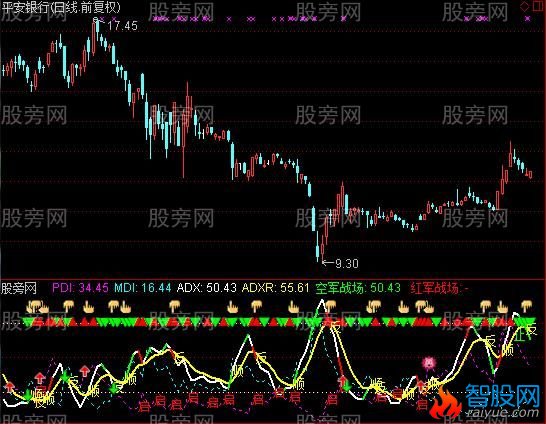
Task: Click the 股旁网 indicator name before PDI
Action: tap(19, 288)
